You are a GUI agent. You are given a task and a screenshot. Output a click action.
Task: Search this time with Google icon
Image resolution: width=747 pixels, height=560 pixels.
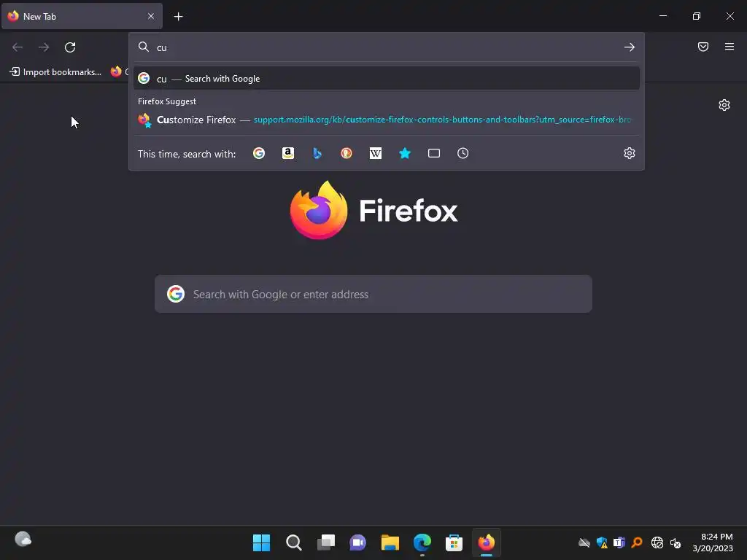259,153
